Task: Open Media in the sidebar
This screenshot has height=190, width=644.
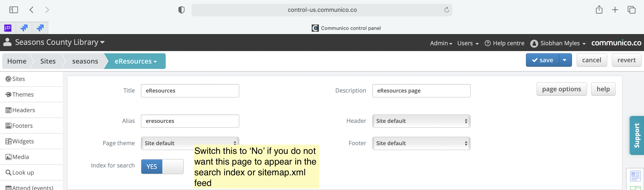Action: pos(31,157)
